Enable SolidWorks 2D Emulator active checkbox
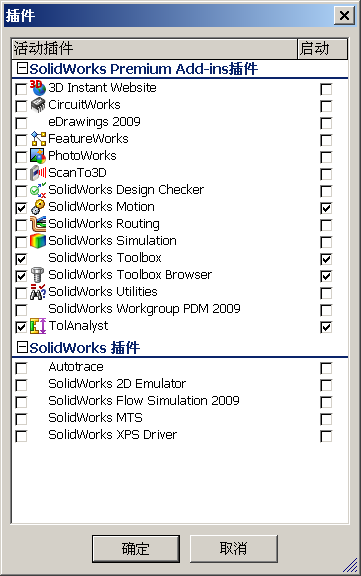This screenshot has height=576, width=361. click(x=21, y=385)
